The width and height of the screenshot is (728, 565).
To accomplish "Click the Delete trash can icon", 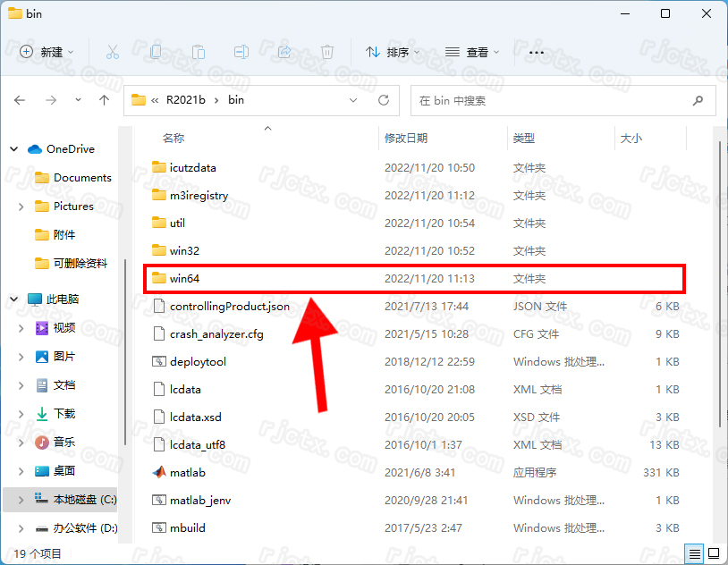I will pyautogui.click(x=327, y=53).
